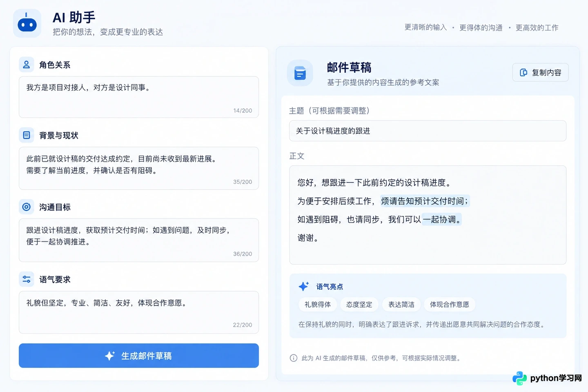Click the 邮件草稿 heading
This screenshot has width=588, height=392.
point(349,67)
